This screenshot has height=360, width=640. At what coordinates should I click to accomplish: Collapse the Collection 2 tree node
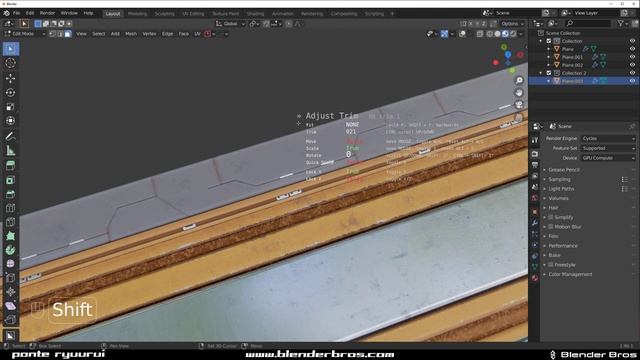click(x=541, y=73)
